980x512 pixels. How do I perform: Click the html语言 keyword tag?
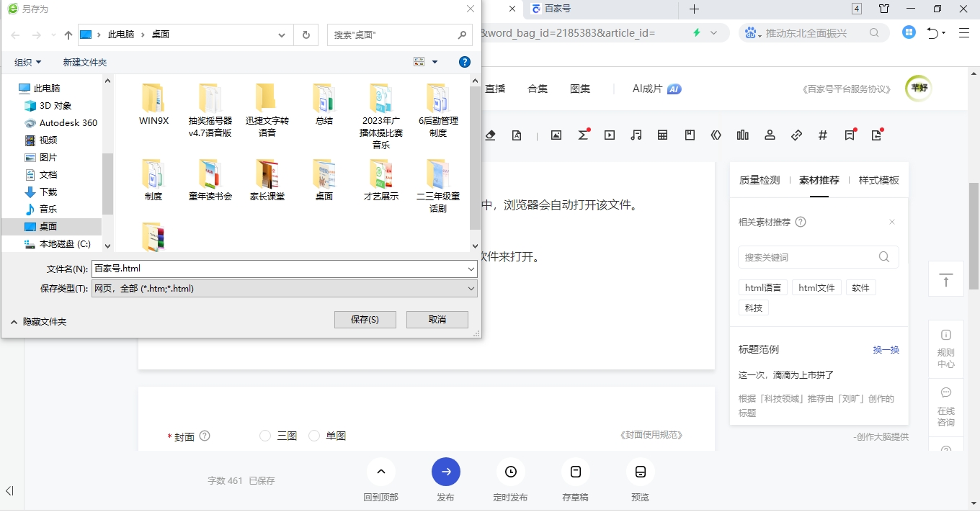point(763,287)
